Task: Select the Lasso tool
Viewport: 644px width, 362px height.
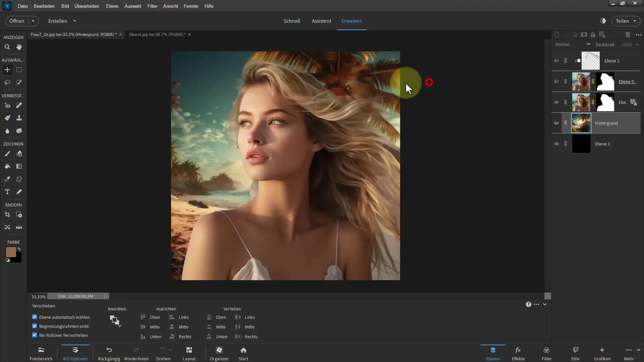Action: tap(7, 82)
